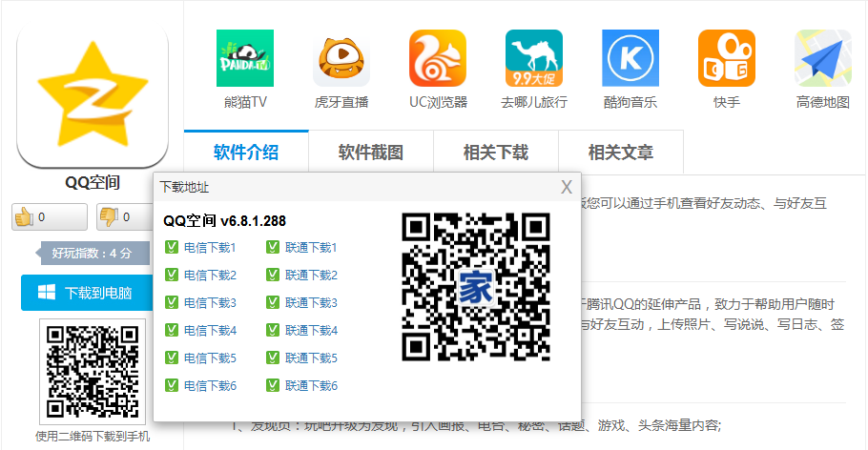Switch to the 软件截图 tab
Viewport: 868px width, 450px height.
pos(371,153)
